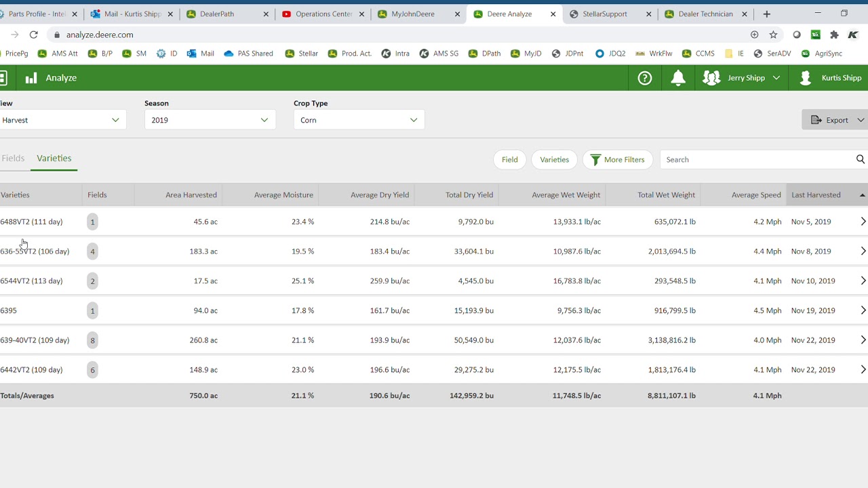Open the AMS Att bookmark
The height and width of the screenshot is (488, 868).
pos(58,54)
